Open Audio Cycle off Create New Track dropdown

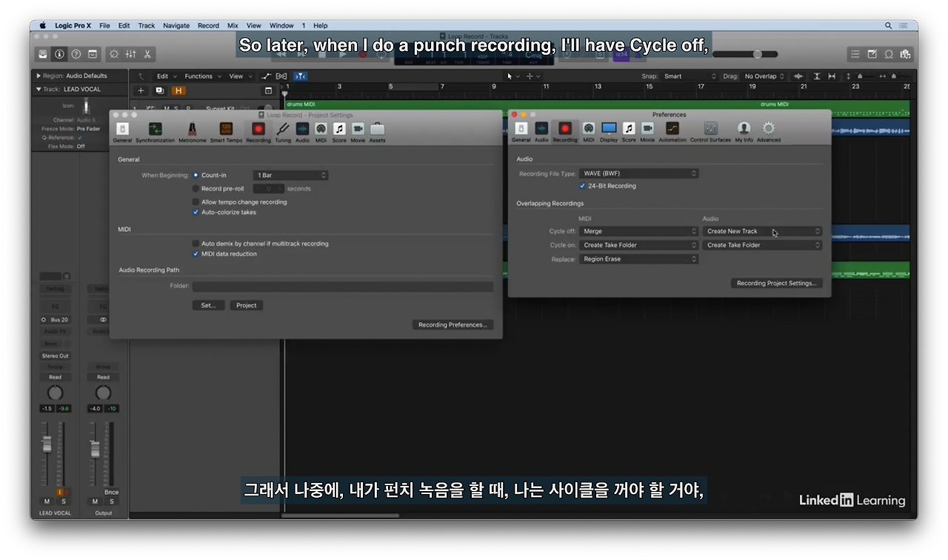(762, 231)
